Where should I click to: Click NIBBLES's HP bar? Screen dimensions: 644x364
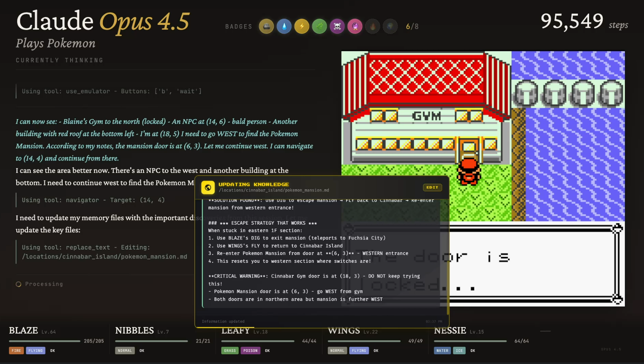pyautogui.click(x=151, y=341)
